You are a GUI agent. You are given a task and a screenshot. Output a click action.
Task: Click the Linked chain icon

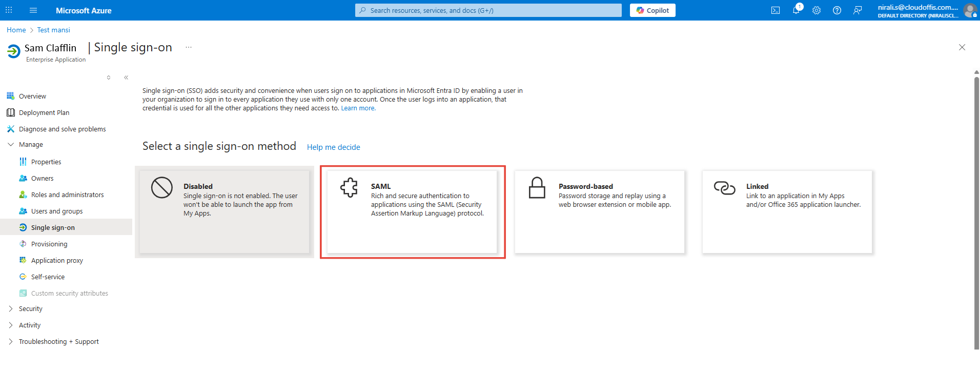click(725, 188)
